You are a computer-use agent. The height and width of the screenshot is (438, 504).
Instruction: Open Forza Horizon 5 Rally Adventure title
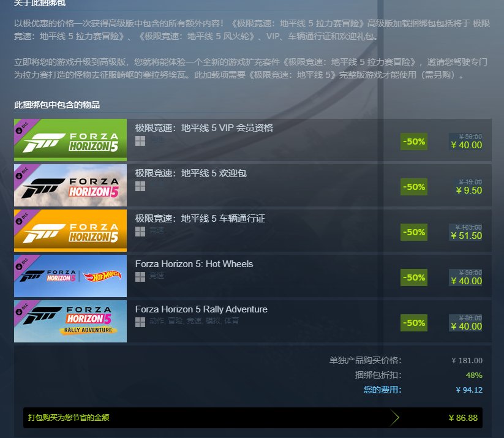click(x=201, y=309)
